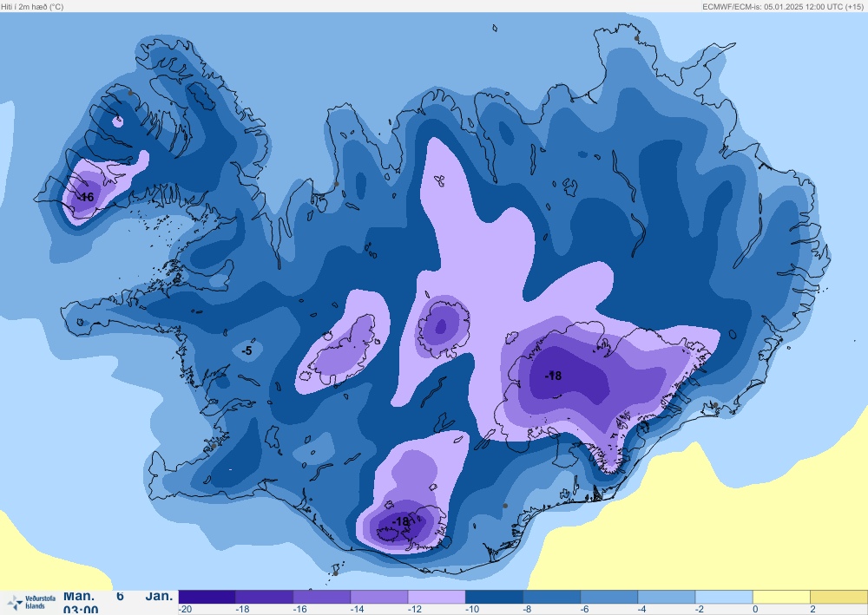This screenshot has height=615, width=868.
Task: Click the Veðurstofa Íslands logo
Action: pyautogui.click(x=31, y=602)
